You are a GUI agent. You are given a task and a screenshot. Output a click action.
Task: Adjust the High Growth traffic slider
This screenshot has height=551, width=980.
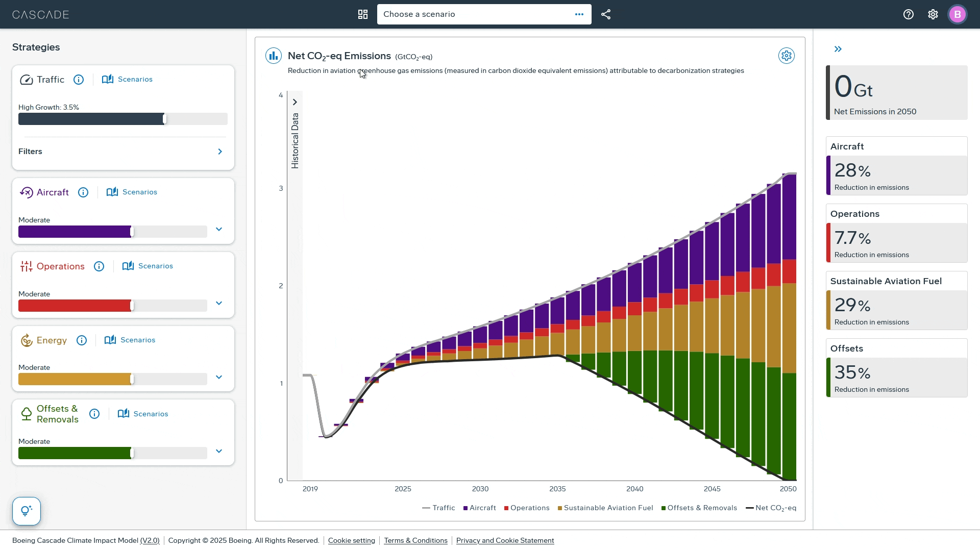tap(164, 118)
